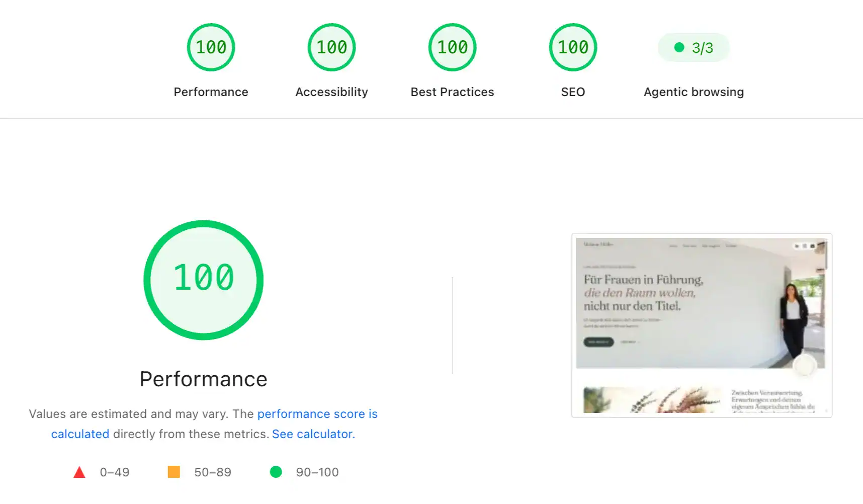Click the Best Practices score gauge
Screen dimensions: 863x504
point(452,47)
